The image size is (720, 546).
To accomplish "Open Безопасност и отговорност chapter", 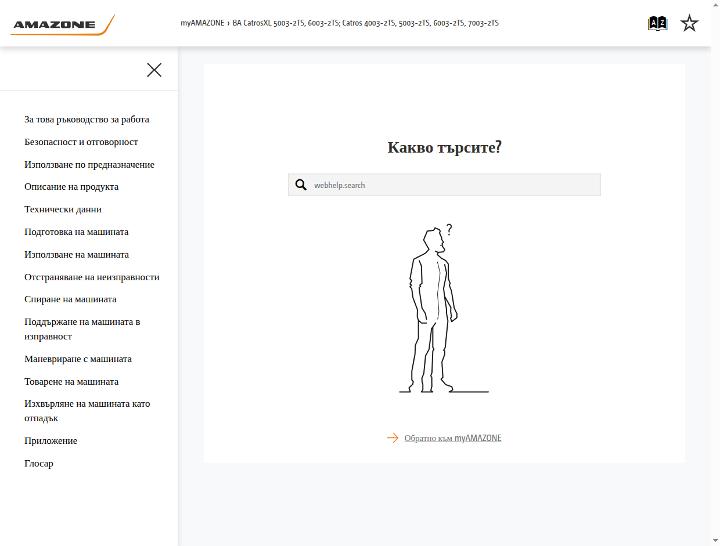I will 81,142.
